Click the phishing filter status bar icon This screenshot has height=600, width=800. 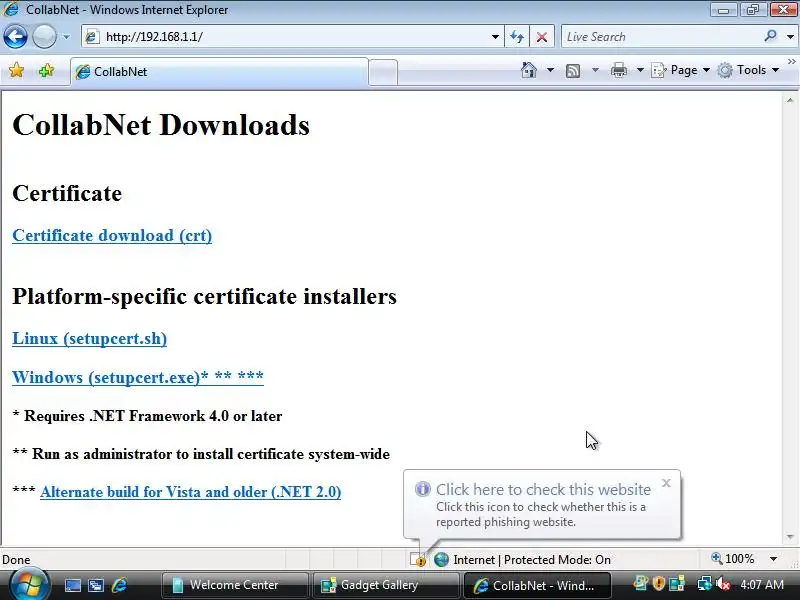point(418,560)
